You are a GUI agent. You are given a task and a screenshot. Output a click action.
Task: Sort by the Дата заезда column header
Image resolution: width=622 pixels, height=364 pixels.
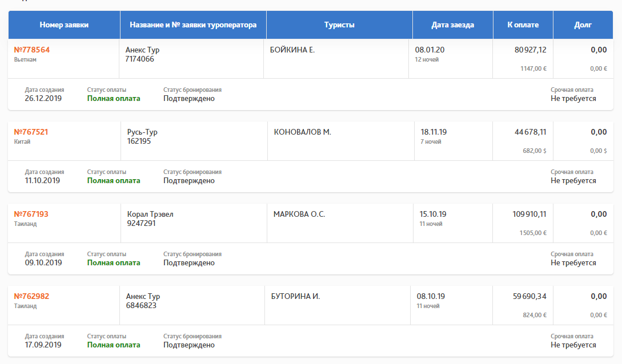tap(452, 25)
